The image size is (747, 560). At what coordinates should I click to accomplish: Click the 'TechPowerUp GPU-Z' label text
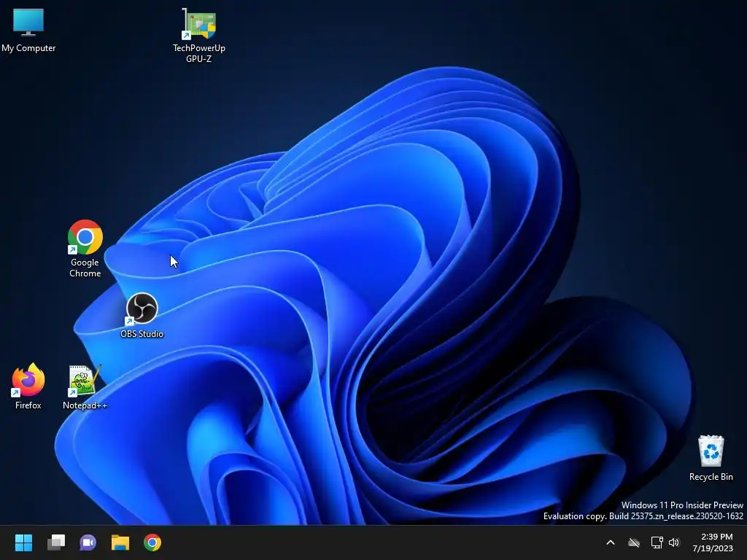(x=198, y=53)
